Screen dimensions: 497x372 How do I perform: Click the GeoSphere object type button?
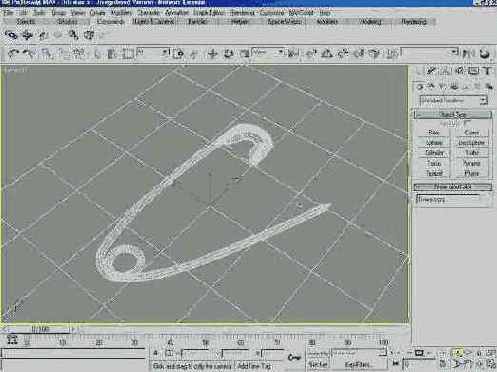(x=472, y=143)
